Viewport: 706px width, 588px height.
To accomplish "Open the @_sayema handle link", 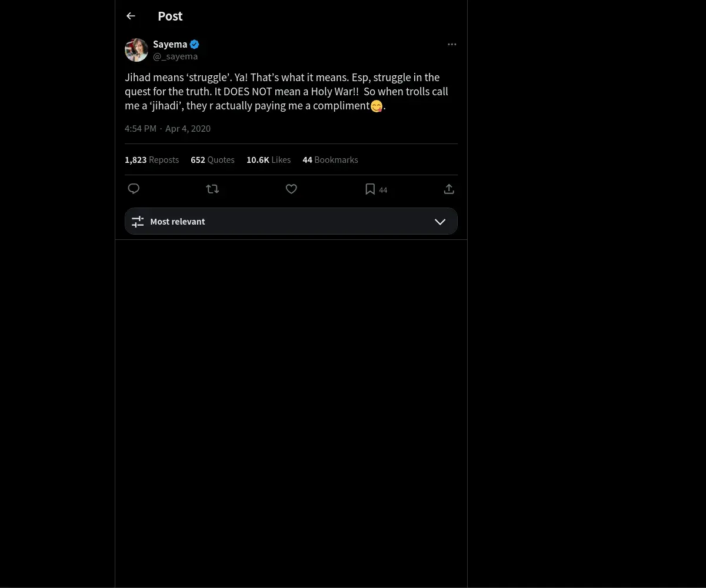I will point(175,56).
